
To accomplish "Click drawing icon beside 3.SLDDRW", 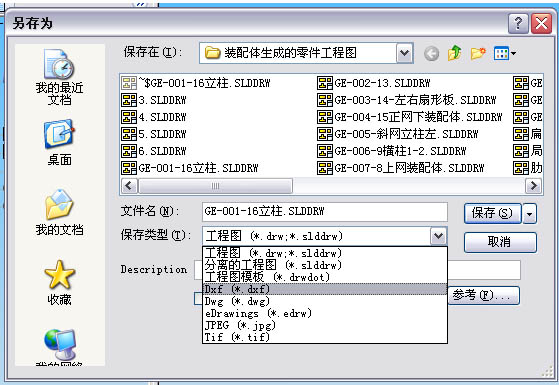I will click(x=129, y=100).
